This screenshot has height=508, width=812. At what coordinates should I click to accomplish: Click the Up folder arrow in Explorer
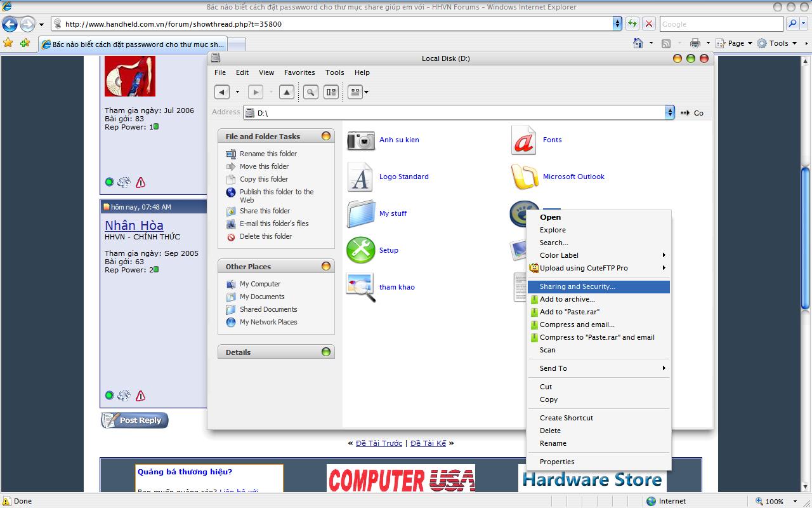click(287, 92)
